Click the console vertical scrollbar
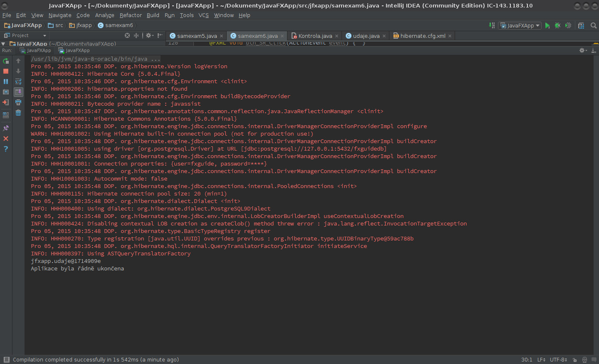The width and height of the screenshot is (599, 364). [596, 204]
